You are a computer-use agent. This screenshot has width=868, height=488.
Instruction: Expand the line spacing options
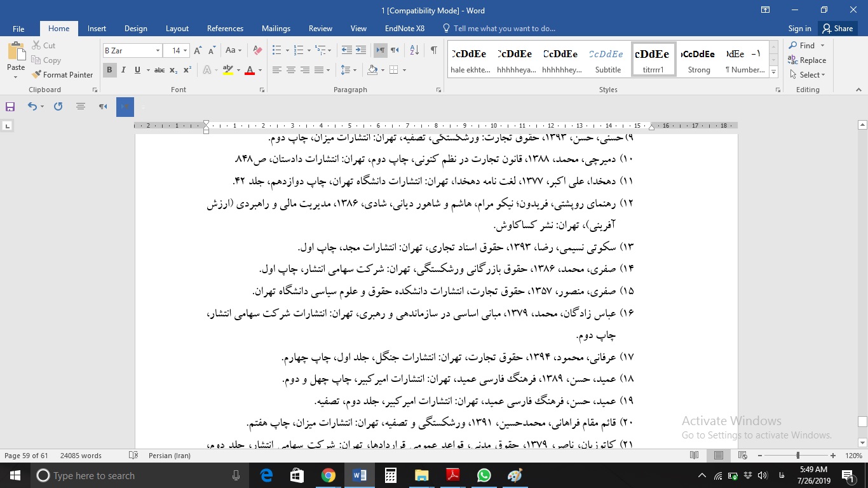[354, 70]
